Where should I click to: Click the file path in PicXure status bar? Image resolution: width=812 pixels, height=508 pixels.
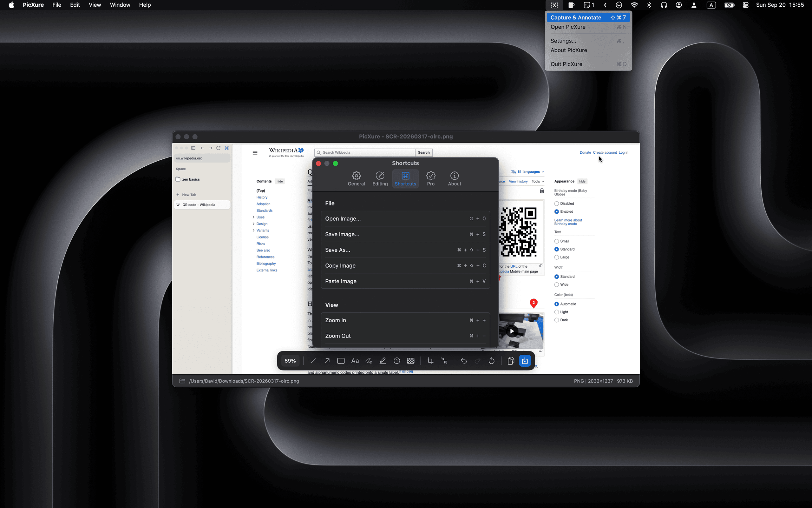[244, 381]
